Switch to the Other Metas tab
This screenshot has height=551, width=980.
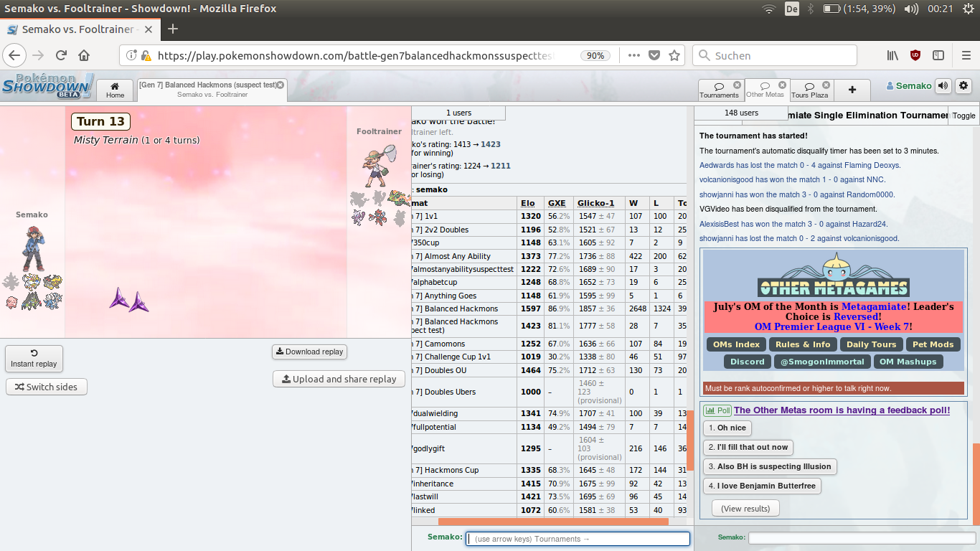point(765,90)
